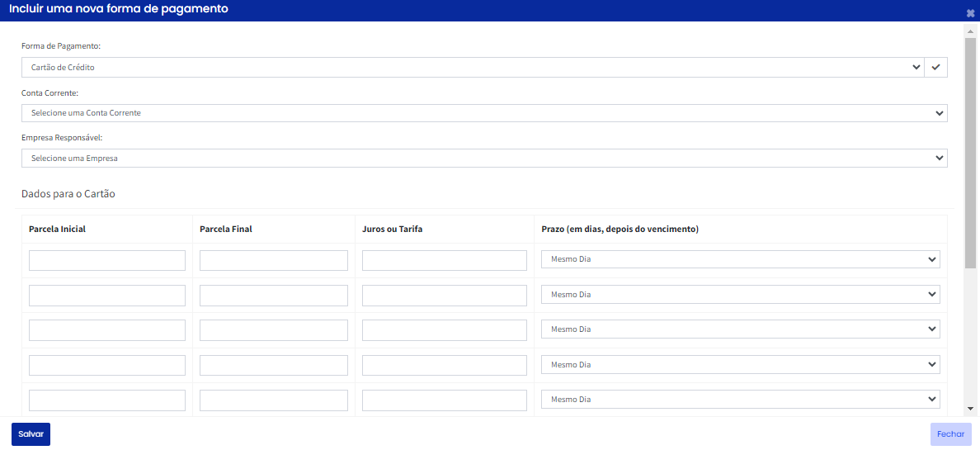Click the Salvar button
The image size is (980, 450).
31,434
